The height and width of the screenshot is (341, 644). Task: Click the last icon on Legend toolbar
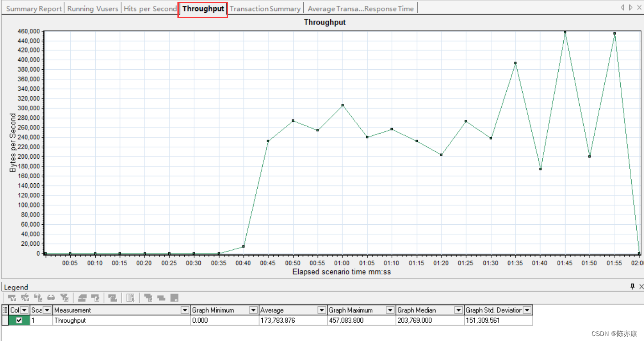[x=174, y=298]
